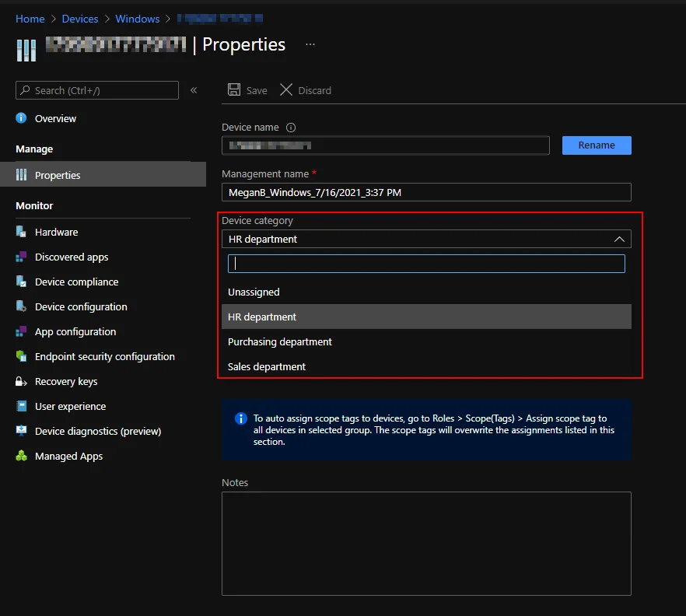This screenshot has width=686, height=616.
Task: Focus the sidebar Search box
Action: coord(97,90)
